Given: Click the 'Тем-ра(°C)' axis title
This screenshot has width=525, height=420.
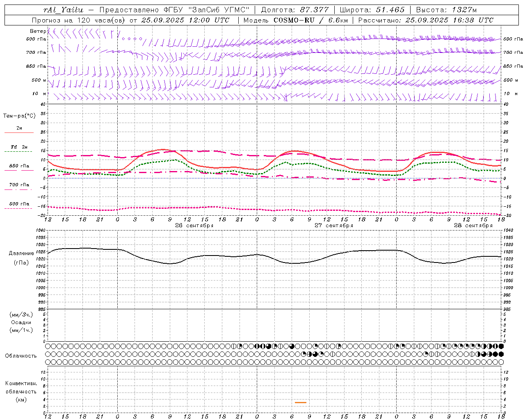Looking at the screenshot, I should 19,116.
